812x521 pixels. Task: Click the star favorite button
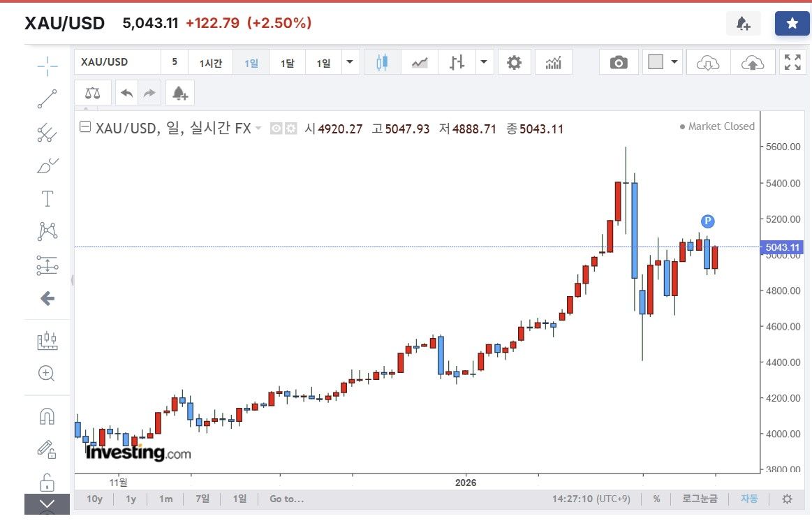click(792, 24)
